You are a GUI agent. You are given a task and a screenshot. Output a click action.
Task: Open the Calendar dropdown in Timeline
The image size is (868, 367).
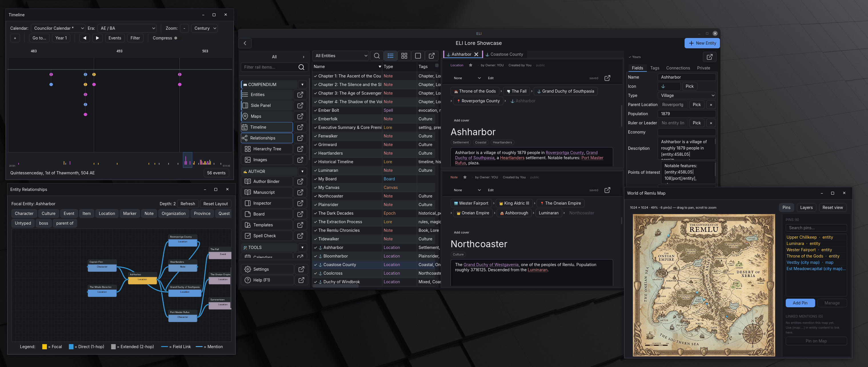pyautogui.click(x=58, y=28)
